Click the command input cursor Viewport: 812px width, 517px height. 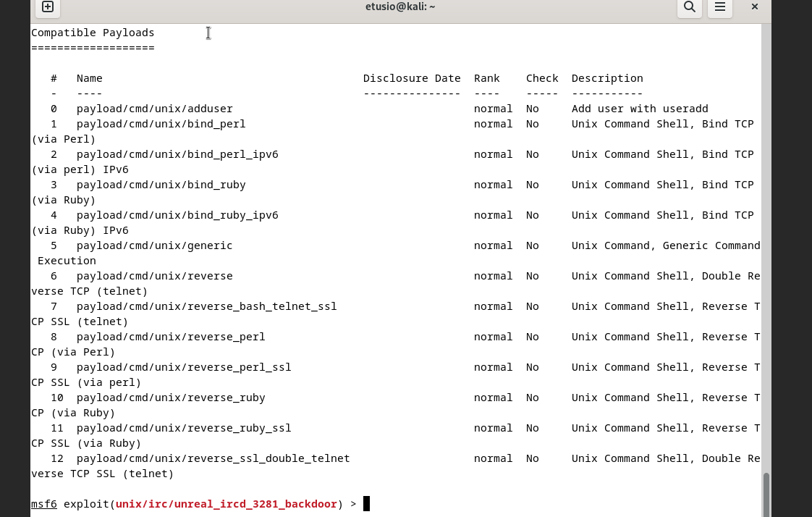[x=366, y=504]
